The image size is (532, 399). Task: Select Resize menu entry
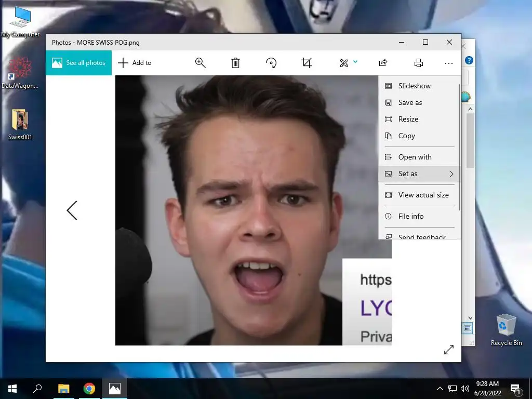click(x=419, y=119)
